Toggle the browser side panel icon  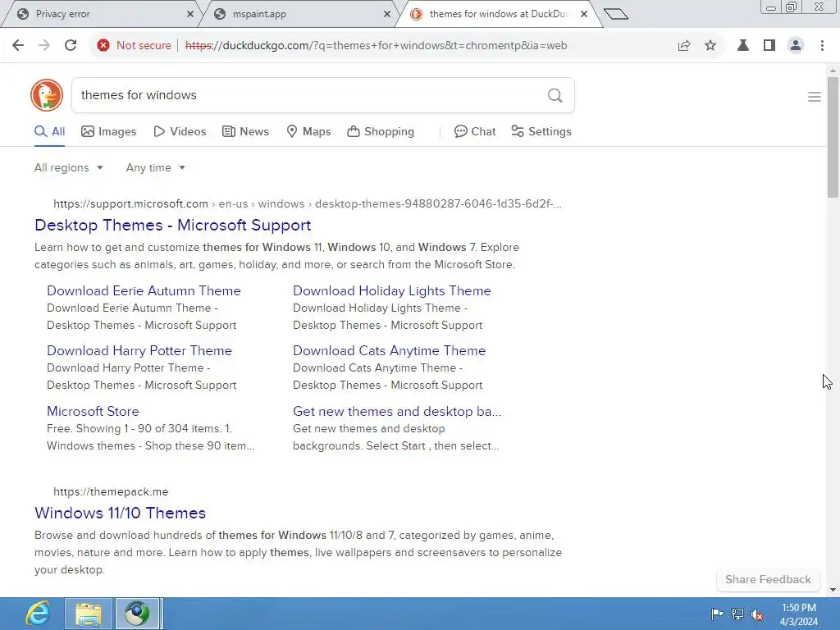(769, 46)
